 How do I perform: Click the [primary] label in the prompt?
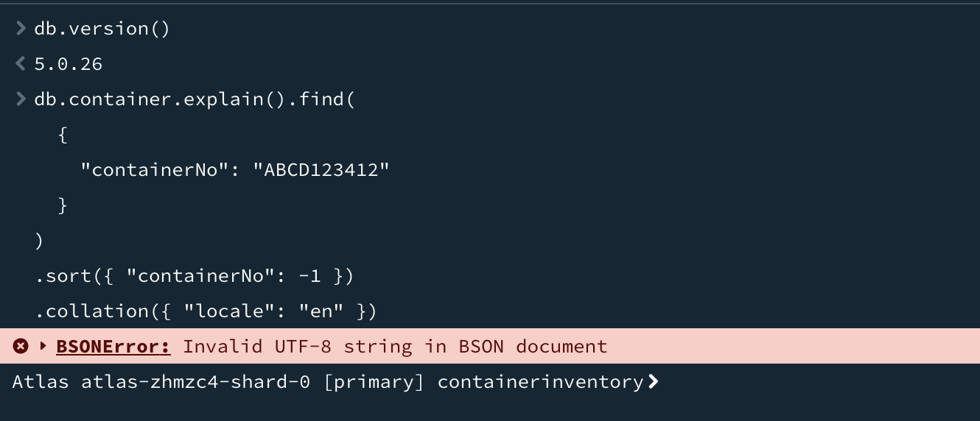tap(374, 382)
